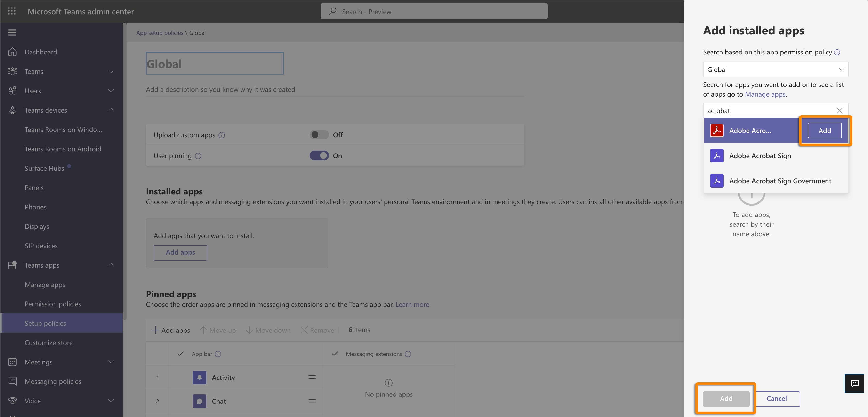Uncheck the App bar column checkbox
Screen dimensions: 868x417
[x=181, y=354]
